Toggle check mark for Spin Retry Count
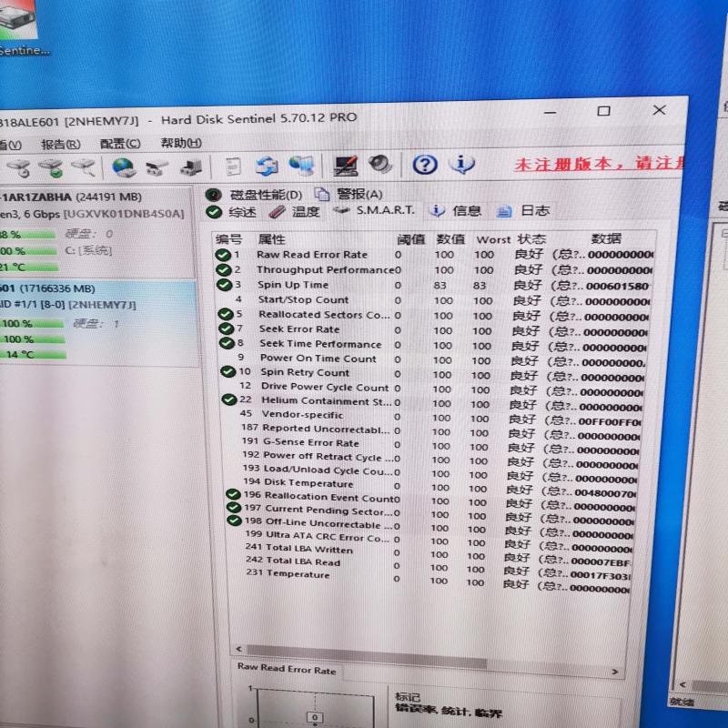This screenshot has height=728, width=728. (x=228, y=372)
